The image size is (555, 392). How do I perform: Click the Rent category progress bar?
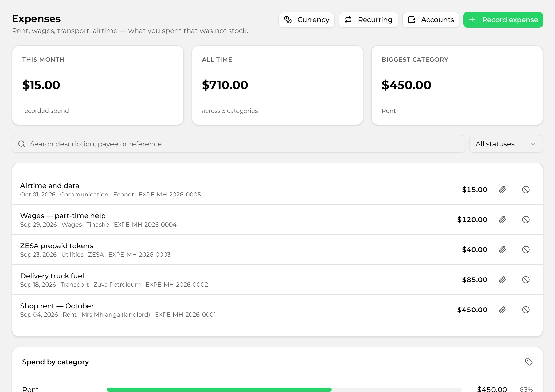[284, 389]
